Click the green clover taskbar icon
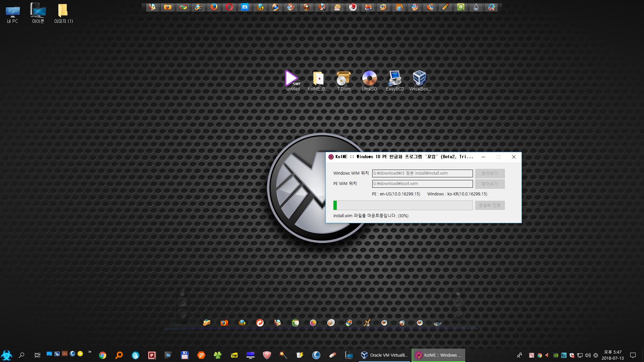This screenshot has width=644, height=362. click(218, 355)
